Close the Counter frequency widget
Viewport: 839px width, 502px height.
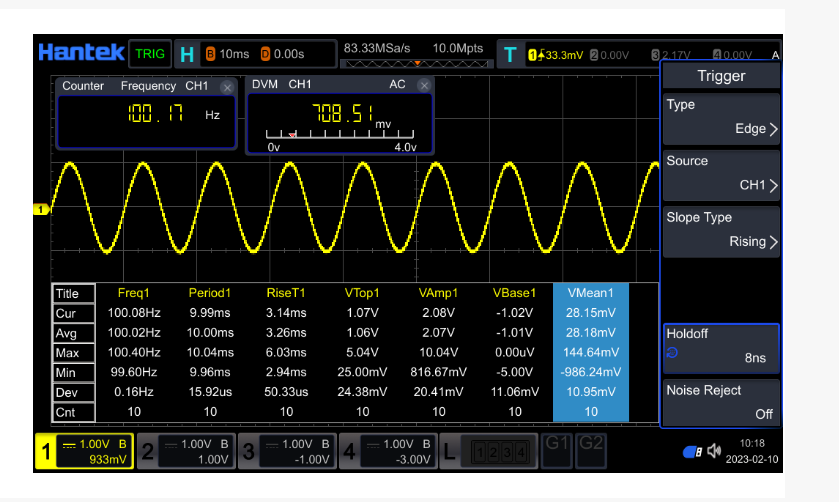pyautogui.click(x=227, y=87)
